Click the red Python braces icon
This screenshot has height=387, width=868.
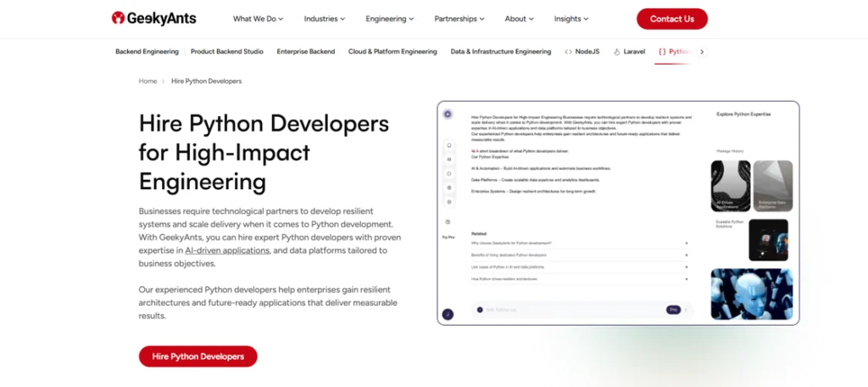click(662, 52)
